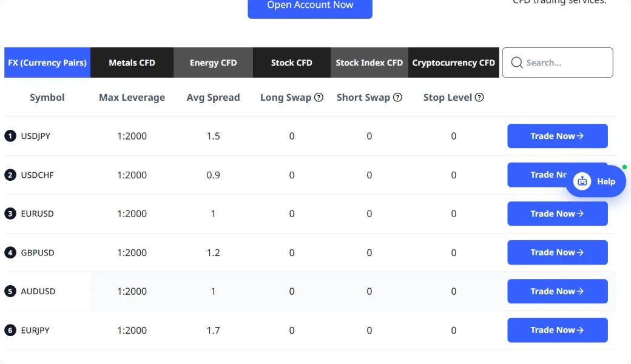This screenshot has width=631, height=364.
Task: Click GBPUSD average spread value 1.2
Action: 214,252
